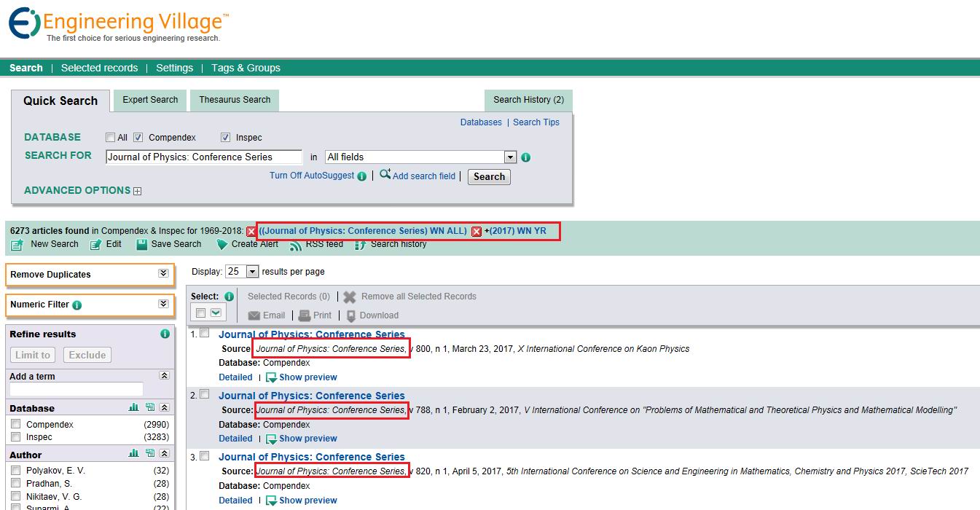Click the Turn Off AutoSuggest link

point(312,176)
